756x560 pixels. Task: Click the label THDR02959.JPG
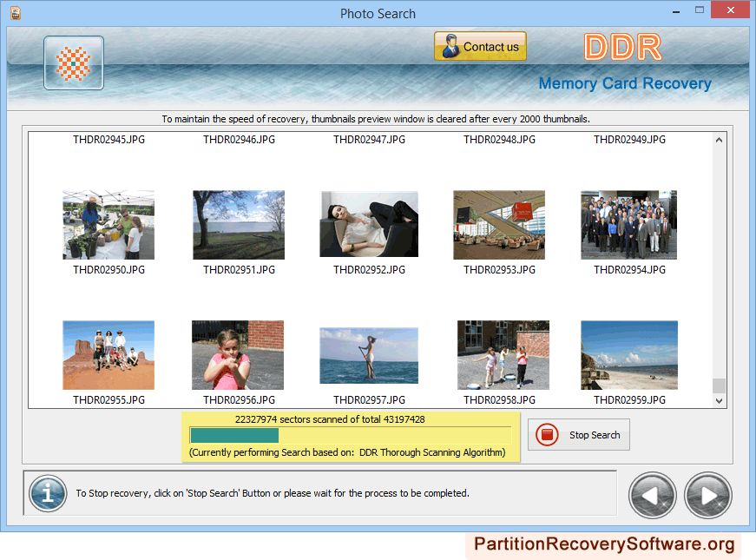(629, 400)
